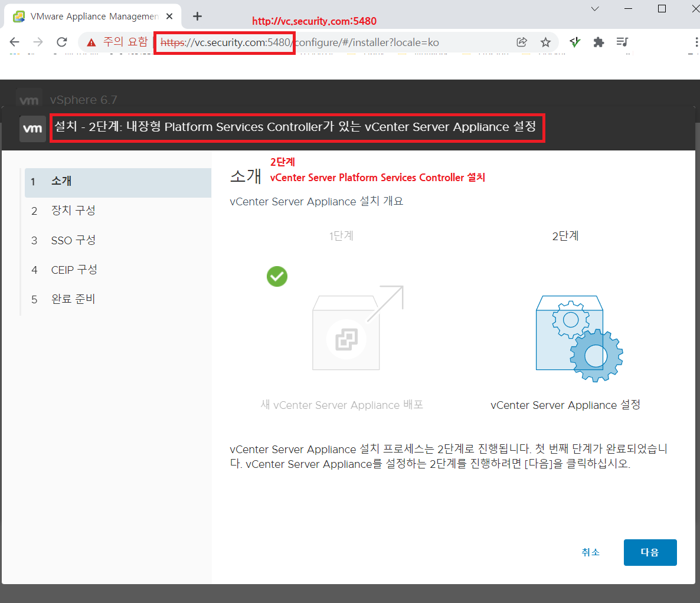The image size is (700, 603).
Task: Select step 5 완료 준비 in the sidebar
Action: click(118, 300)
